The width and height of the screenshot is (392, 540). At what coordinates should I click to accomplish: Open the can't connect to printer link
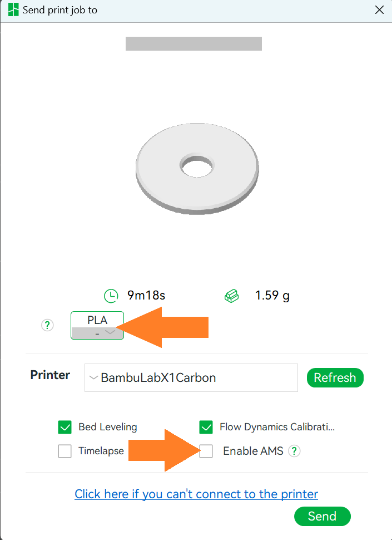(x=196, y=494)
